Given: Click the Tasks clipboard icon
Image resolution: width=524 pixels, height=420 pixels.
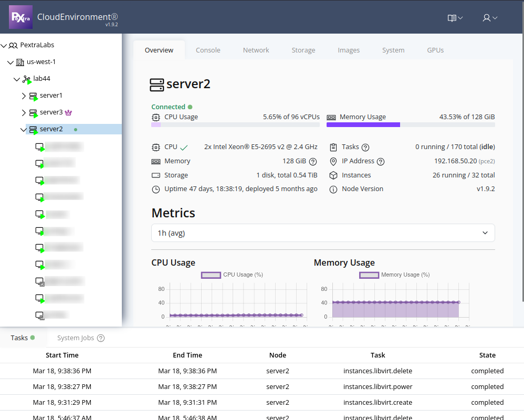Looking at the screenshot, I should pos(333,148).
